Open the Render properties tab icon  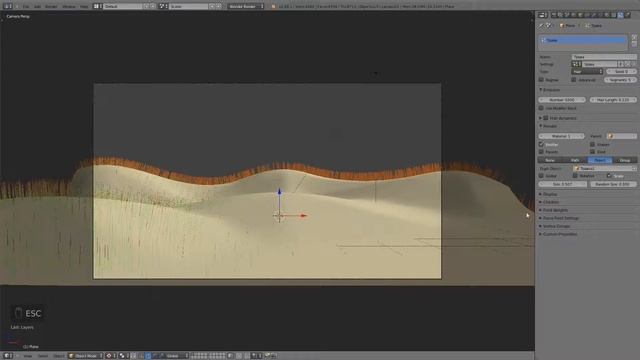pyautogui.click(x=554, y=15)
